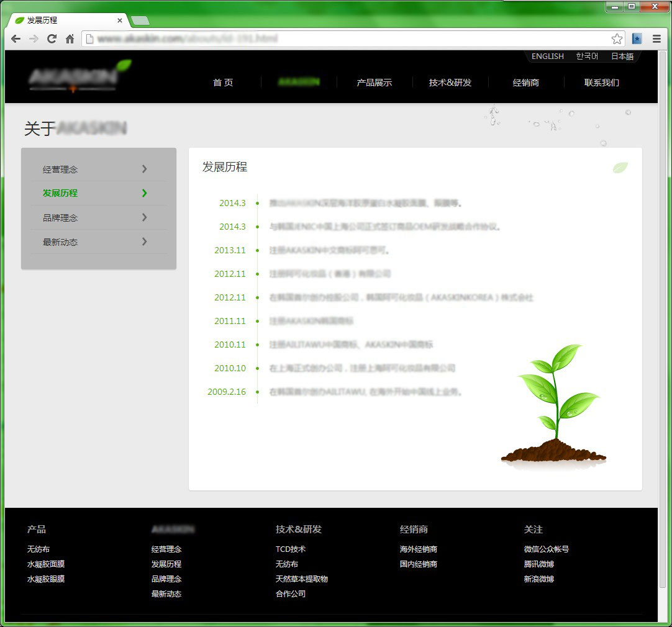Click the footer 技术&研发 column heading
This screenshot has height=627, width=672.
pyautogui.click(x=298, y=530)
